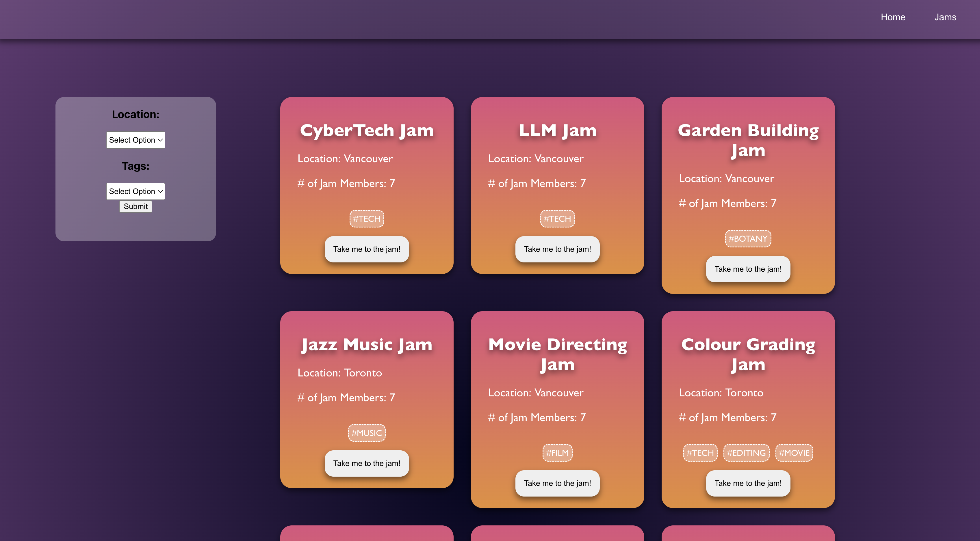Take me to the LLM Jam
Image resolution: width=980 pixels, height=541 pixels.
pyautogui.click(x=557, y=249)
